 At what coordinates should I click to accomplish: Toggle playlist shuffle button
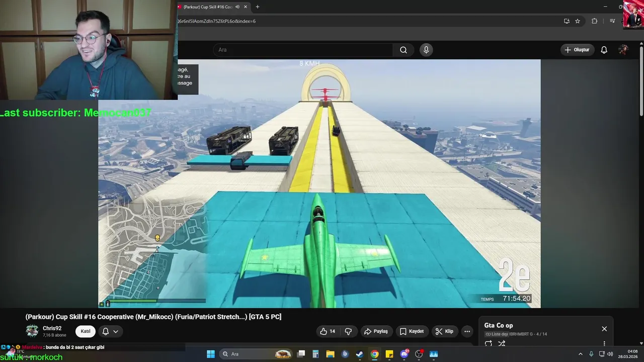pos(502,344)
